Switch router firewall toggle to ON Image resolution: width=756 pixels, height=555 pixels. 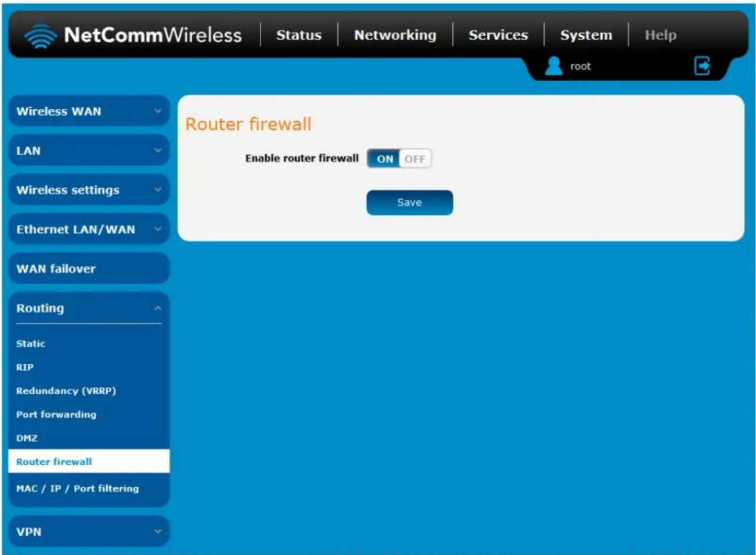[384, 159]
